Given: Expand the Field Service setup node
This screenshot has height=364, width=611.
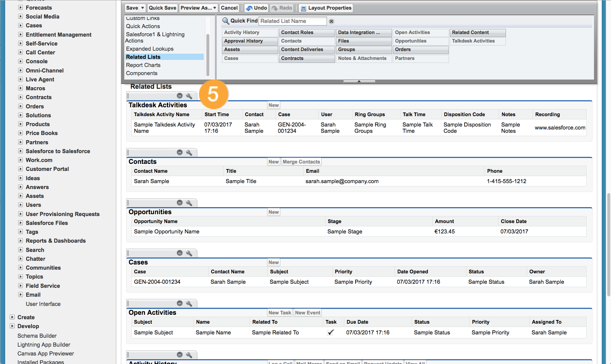Looking at the screenshot, I should (x=21, y=286).
